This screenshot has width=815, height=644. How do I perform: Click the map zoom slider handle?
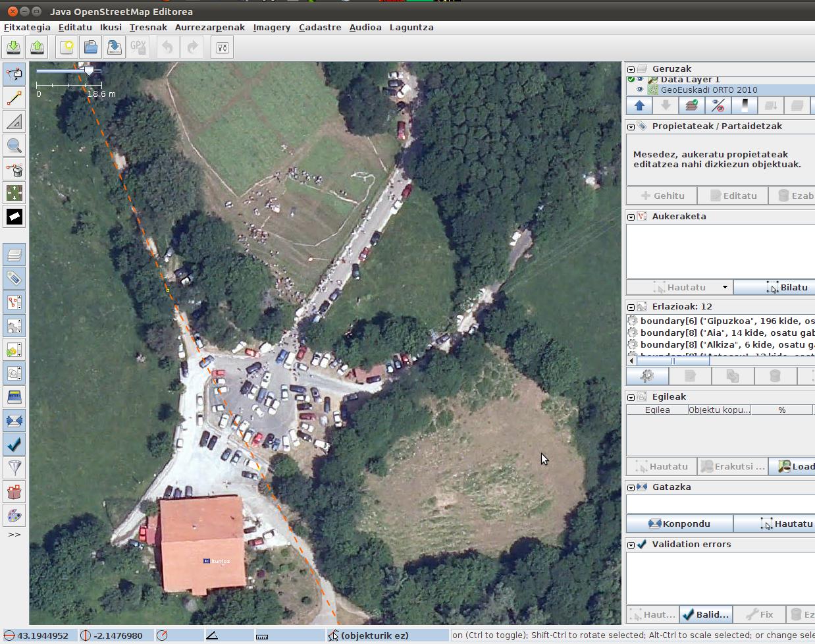(x=89, y=70)
